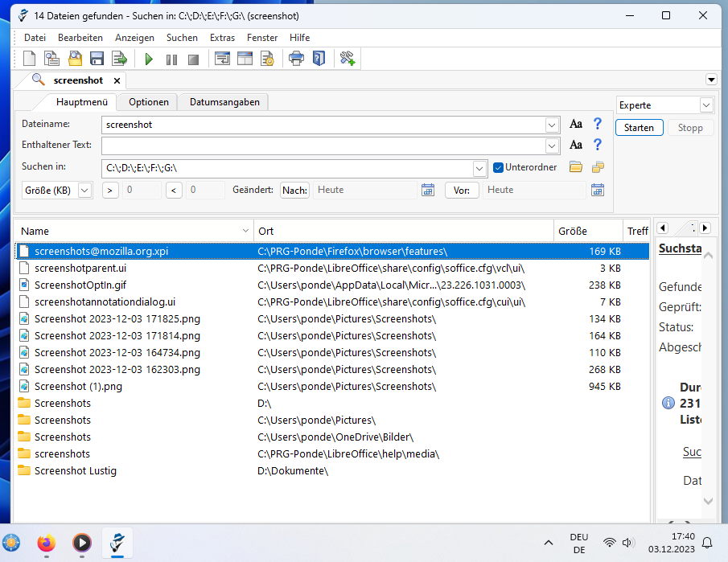Open the Bearbeiten menu

[x=80, y=38]
